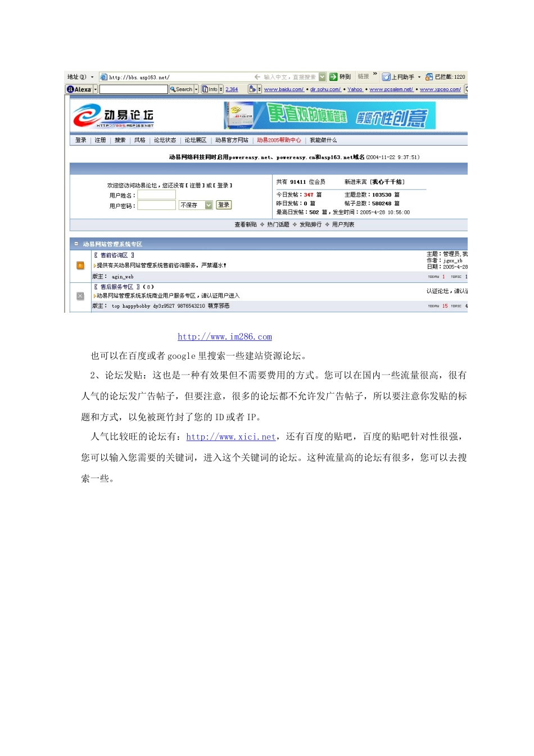The height and width of the screenshot is (756, 534).
Task: Expand the address bar search dropdown
Action: click(322, 77)
